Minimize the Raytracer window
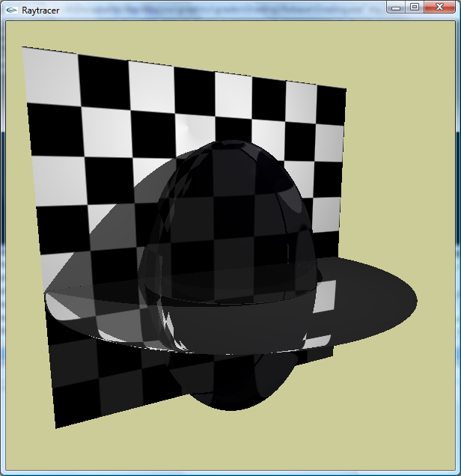The width and height of the screenshot is (461, 476). pyautogui.click(x=397, y=7)
